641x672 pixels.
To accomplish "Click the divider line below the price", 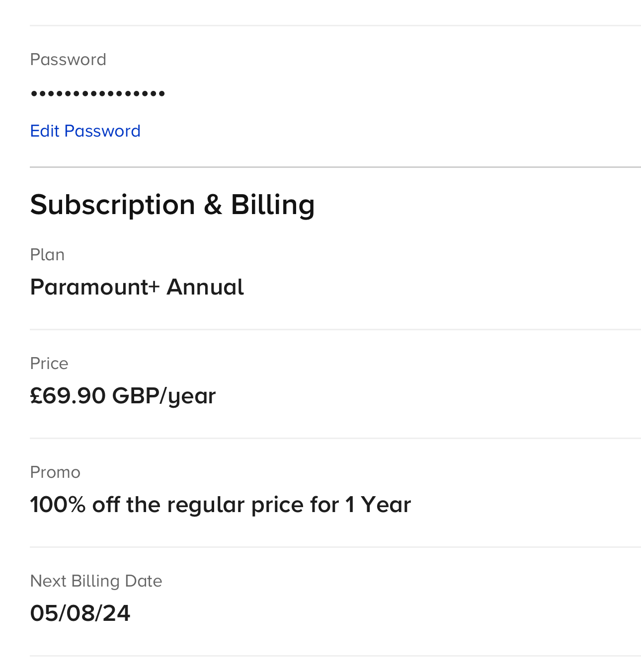I will 335,438.
